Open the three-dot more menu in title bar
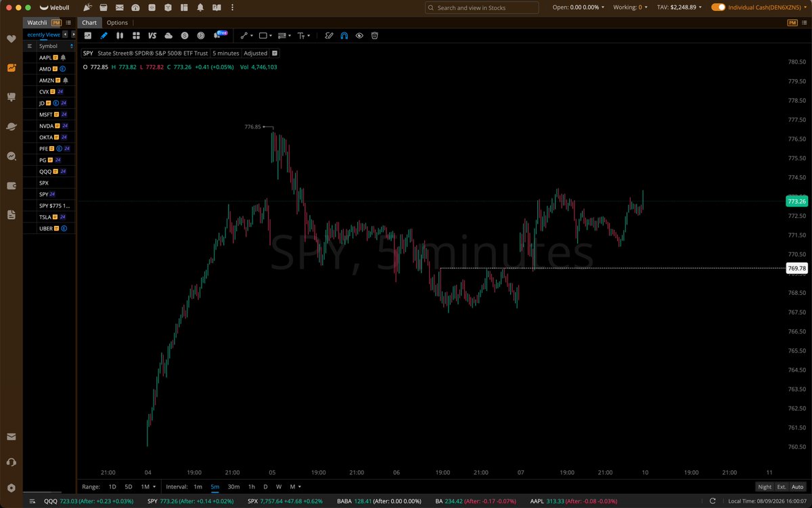 pos(233,7)
